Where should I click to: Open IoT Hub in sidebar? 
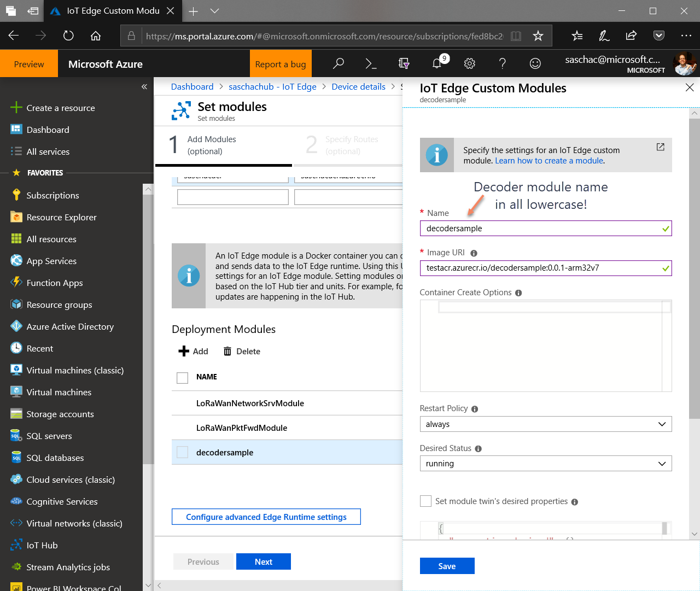42,545
